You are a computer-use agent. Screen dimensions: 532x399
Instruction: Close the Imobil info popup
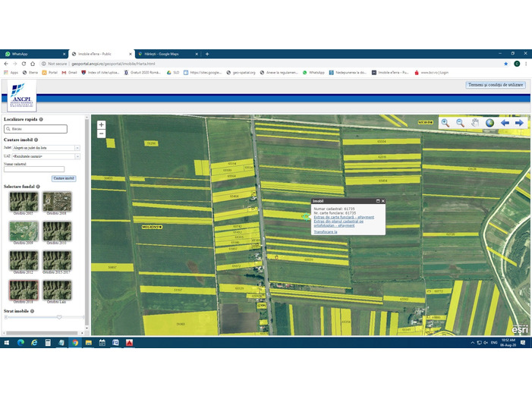coord(383,201)
